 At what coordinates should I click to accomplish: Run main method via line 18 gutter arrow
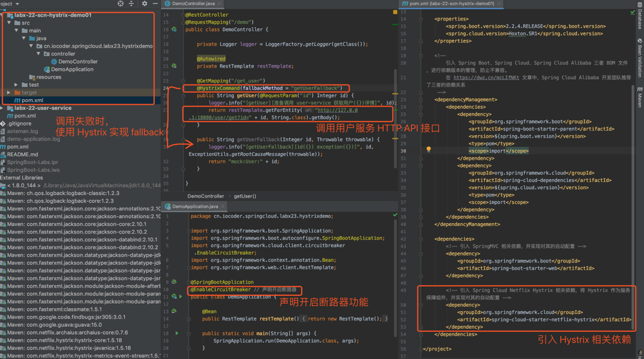click(177, 333)
